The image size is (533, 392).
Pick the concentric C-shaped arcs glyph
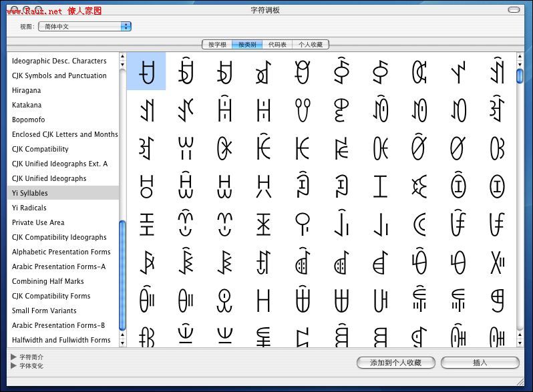click(x=419, y=224)
